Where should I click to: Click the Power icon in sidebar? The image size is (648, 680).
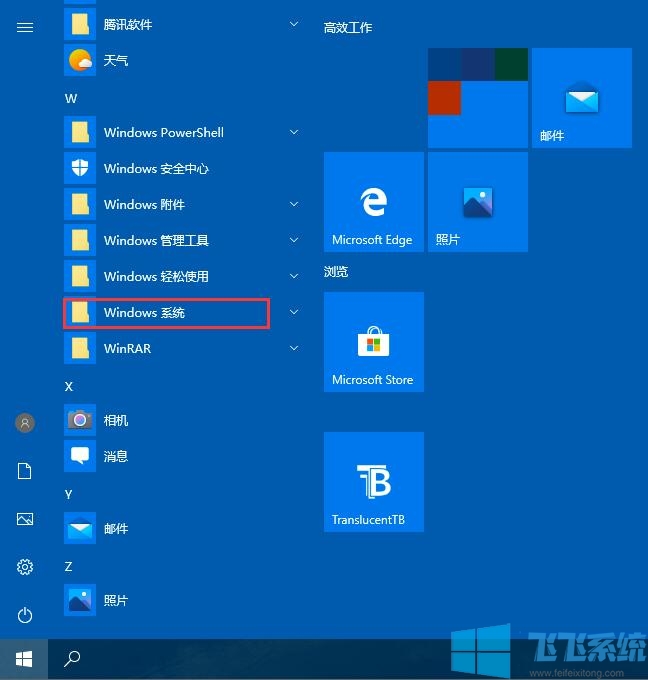(x=25, y=615)
